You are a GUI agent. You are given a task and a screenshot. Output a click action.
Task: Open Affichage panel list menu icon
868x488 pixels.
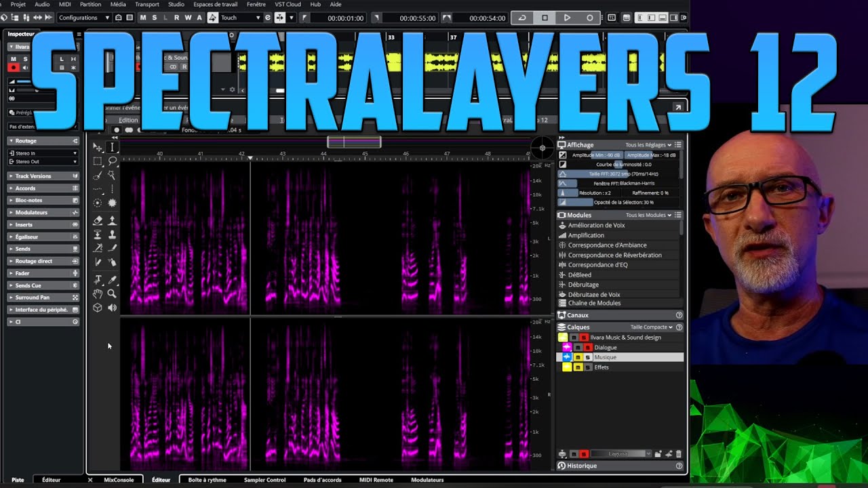[678, 145]
